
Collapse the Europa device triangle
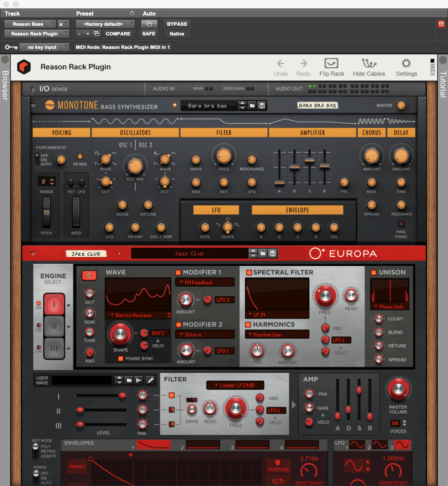[32, 253]
